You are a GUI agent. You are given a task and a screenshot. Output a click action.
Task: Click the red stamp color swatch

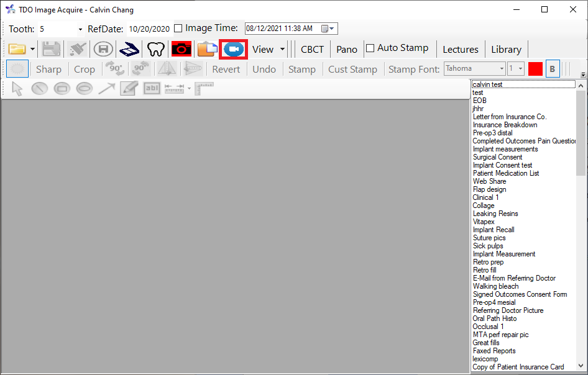pyautogui.click(x=535, y=69)
